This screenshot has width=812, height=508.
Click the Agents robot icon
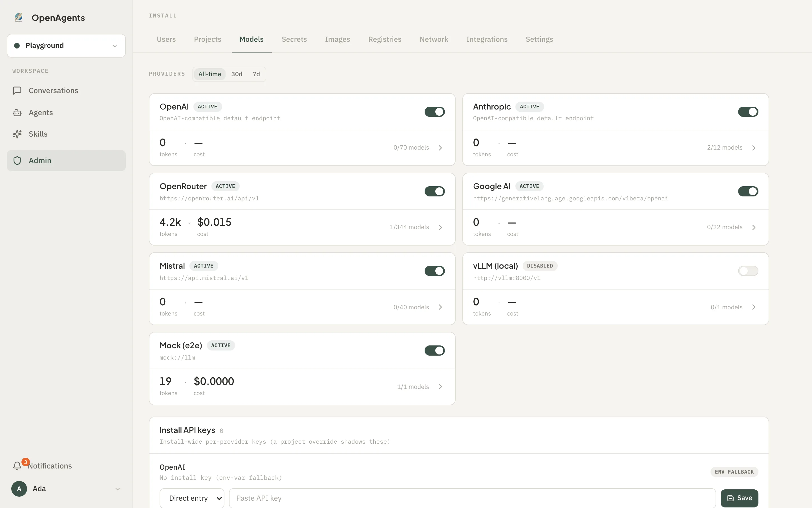coord(17,113)
